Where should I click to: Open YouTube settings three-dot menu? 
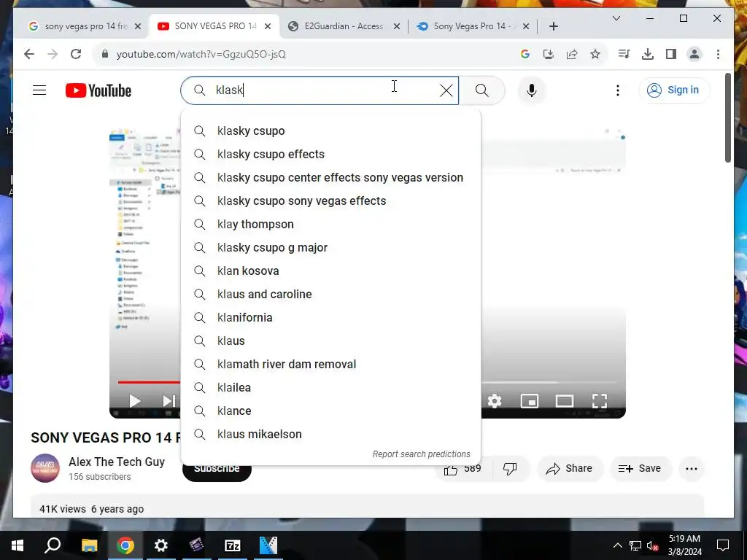(x=618, y=90)
